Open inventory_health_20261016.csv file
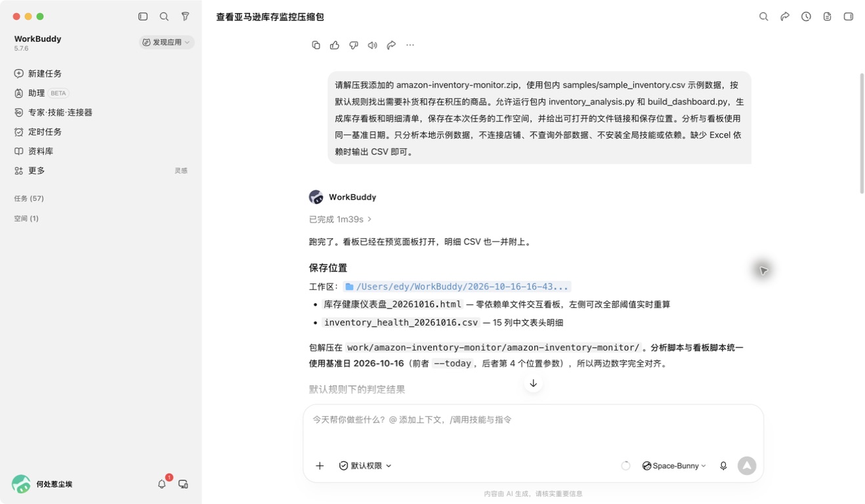The height and width of the screenshot is (504, 865). click(401, 322)
